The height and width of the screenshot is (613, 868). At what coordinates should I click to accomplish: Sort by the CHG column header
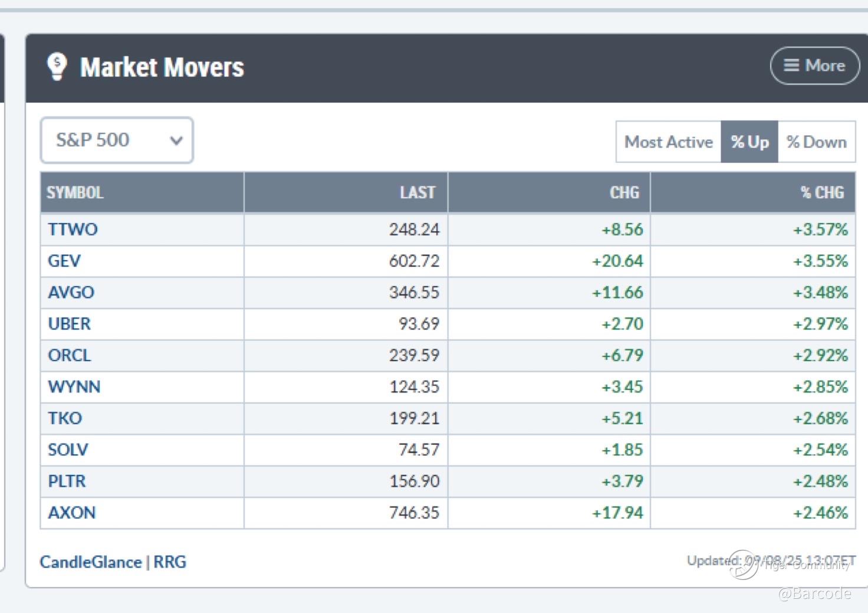click(624, 193)
